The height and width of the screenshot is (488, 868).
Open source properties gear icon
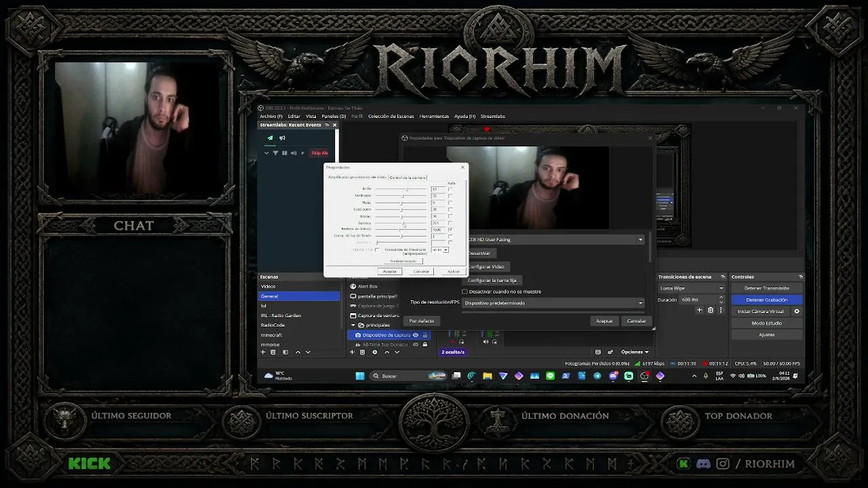[374, 352]
